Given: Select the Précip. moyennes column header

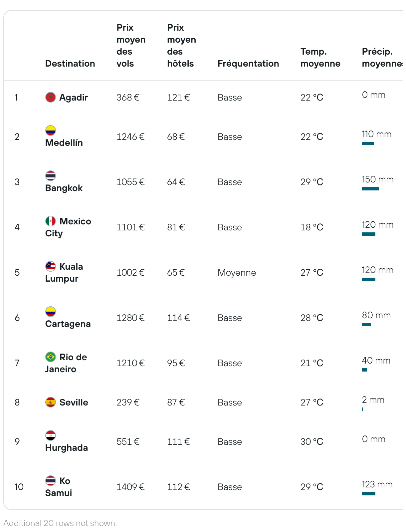Looking at the screenshot, I should tap(382, 57).
